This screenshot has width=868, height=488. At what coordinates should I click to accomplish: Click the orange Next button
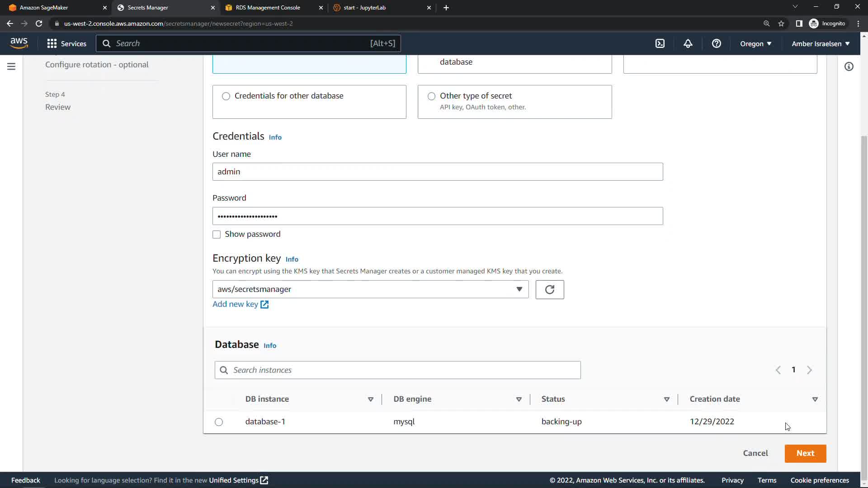click(x=805, y=453)
